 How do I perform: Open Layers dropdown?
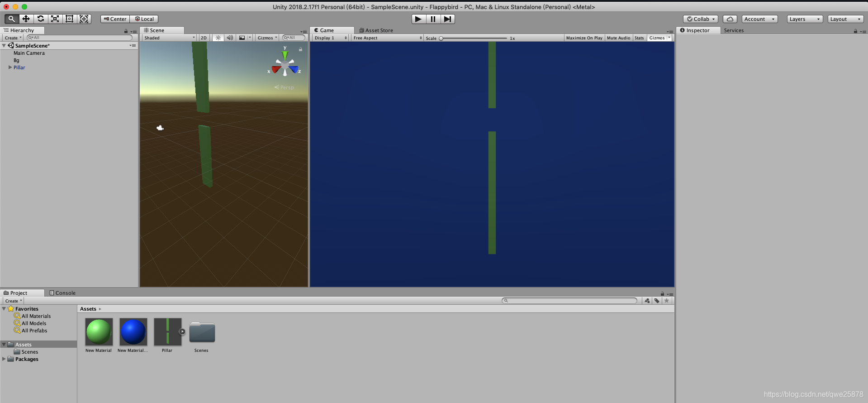pyautogui.click(x=805, y=19)
